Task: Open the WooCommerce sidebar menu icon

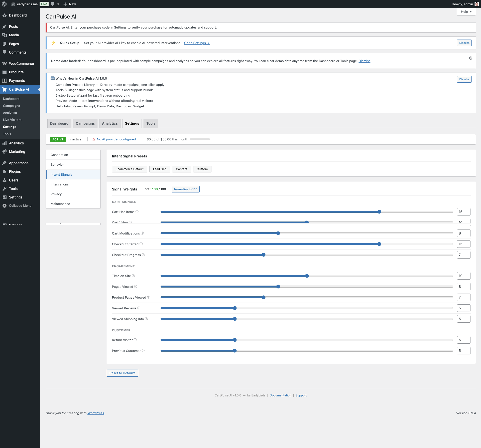Action: 5,64
